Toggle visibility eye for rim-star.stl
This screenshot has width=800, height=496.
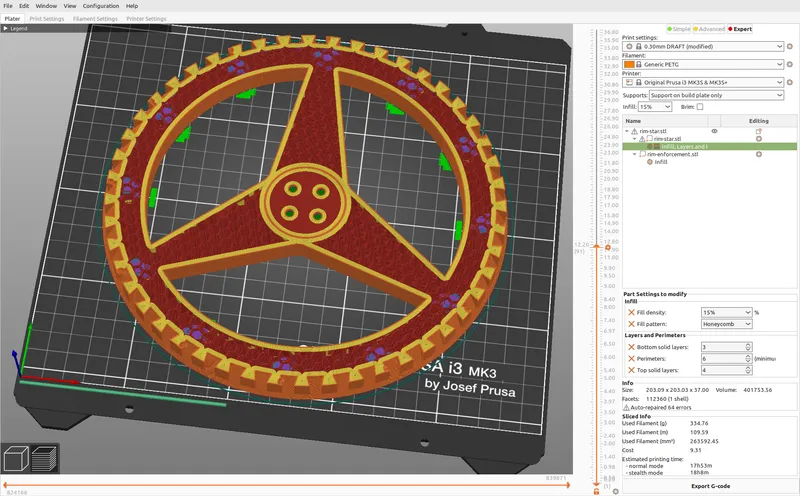714,131
